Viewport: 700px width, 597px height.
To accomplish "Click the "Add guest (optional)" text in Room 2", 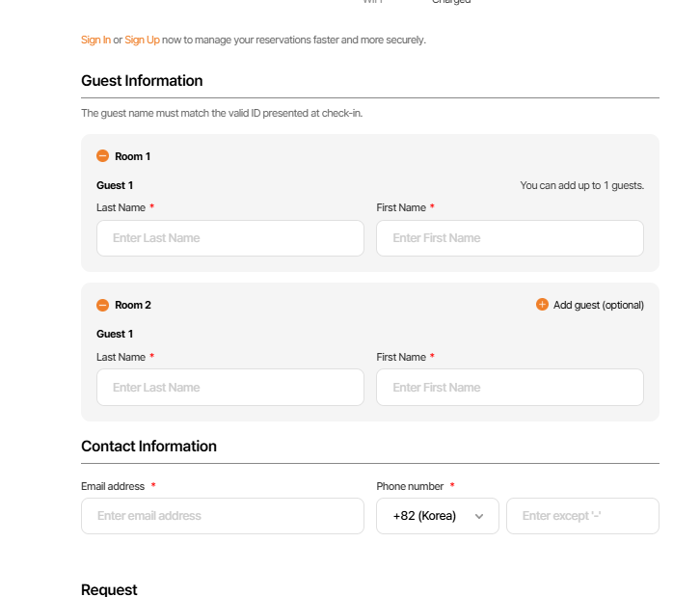I will (598, 305).
